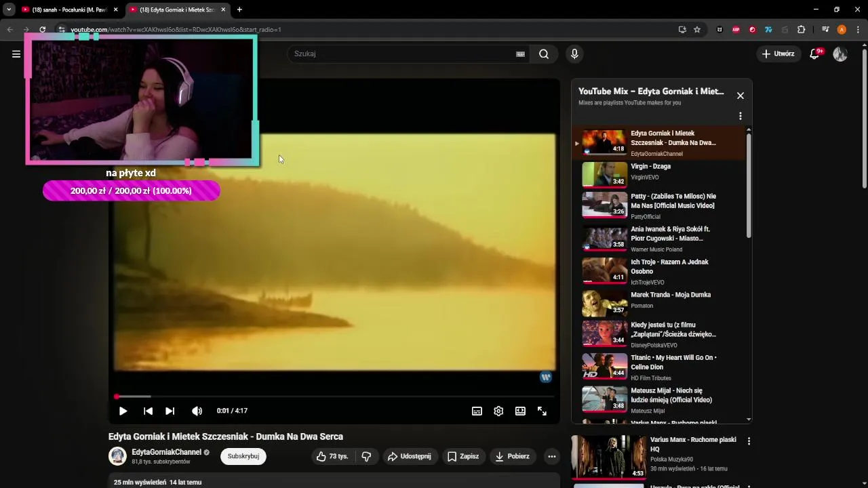Play Ich Troje - Razem A Jednak Osobno

pyautogui.click(x=658, y=271)
